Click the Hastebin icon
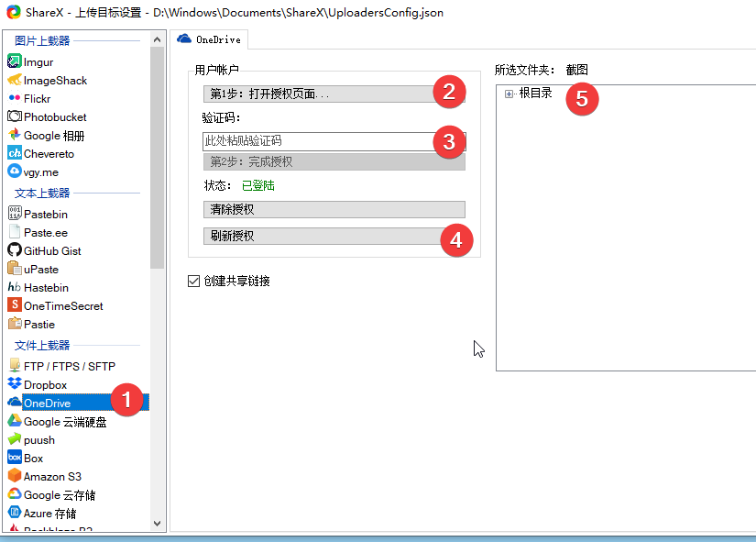The image size is (756, 542). [x=15, y=287]
